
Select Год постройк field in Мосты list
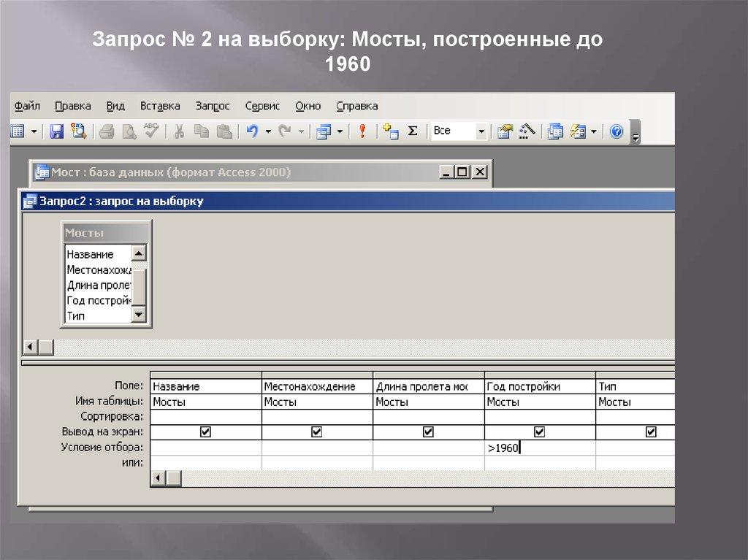click(98, 300)
